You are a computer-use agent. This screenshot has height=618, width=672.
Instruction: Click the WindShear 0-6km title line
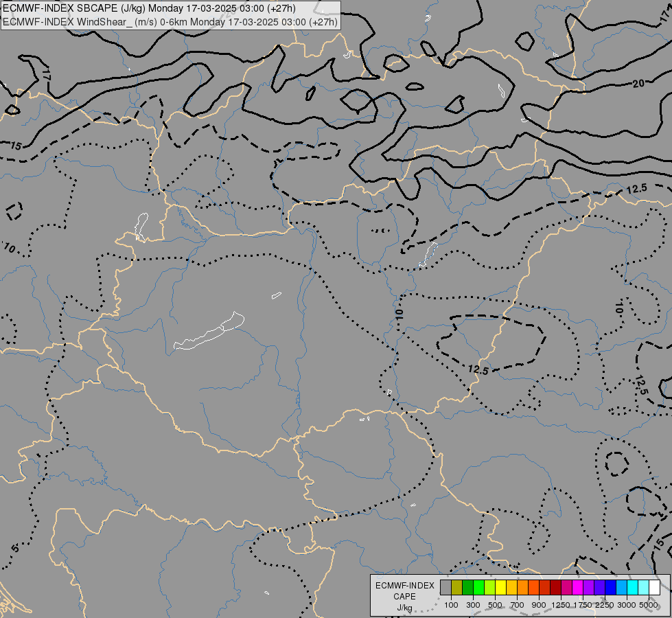coord(170,22)
